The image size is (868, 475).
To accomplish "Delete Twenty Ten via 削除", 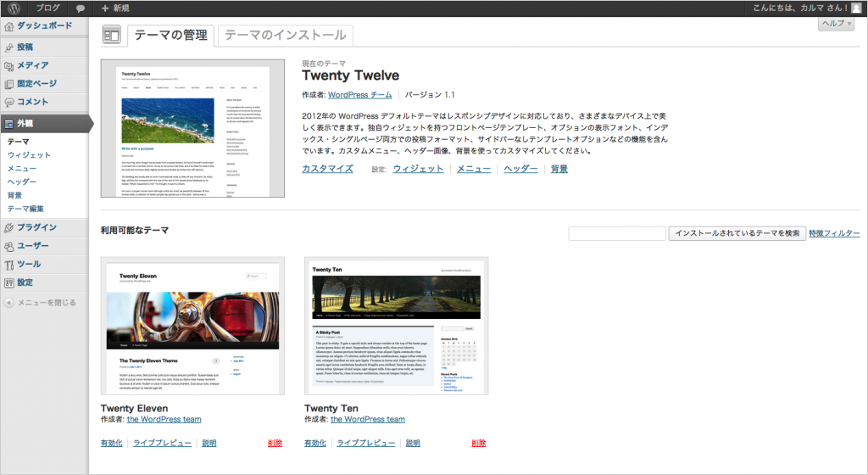I will 479,443.
